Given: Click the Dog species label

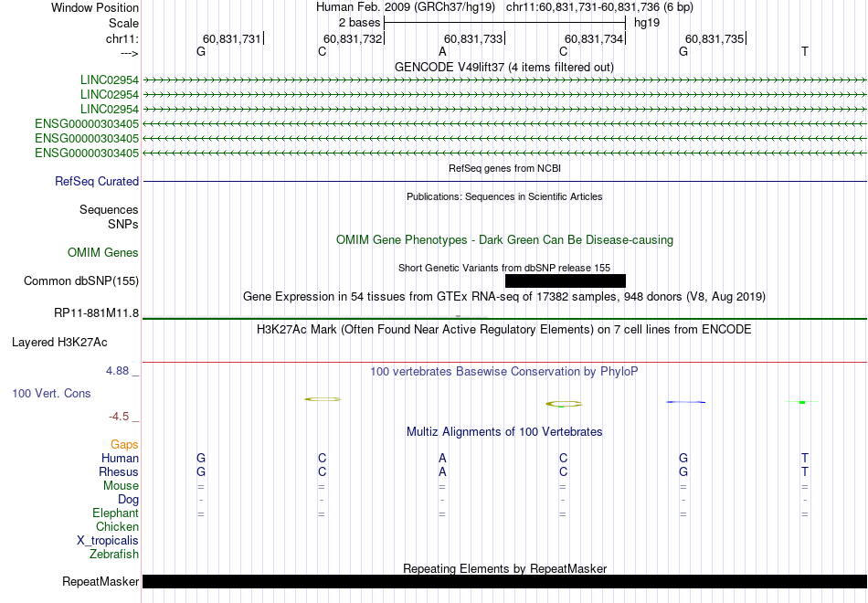Looking at the screenshot, I should pos(128,500).
